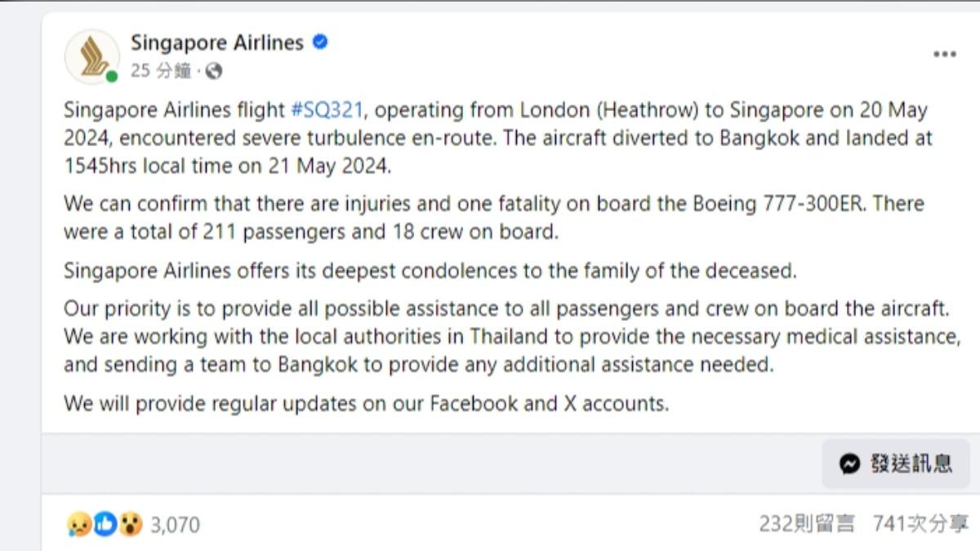
Task: Click the regular updates on Facebook sentence
Action: pos(366,403)
